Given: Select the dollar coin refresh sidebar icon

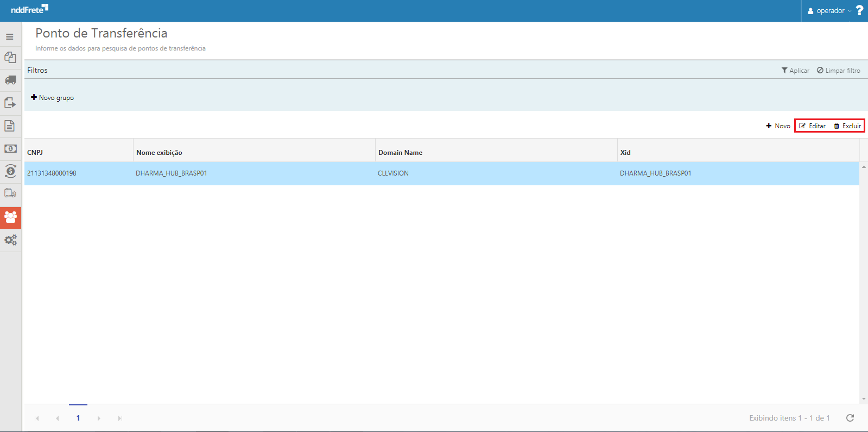Looking at the screenshot, I should coord(10,171).
